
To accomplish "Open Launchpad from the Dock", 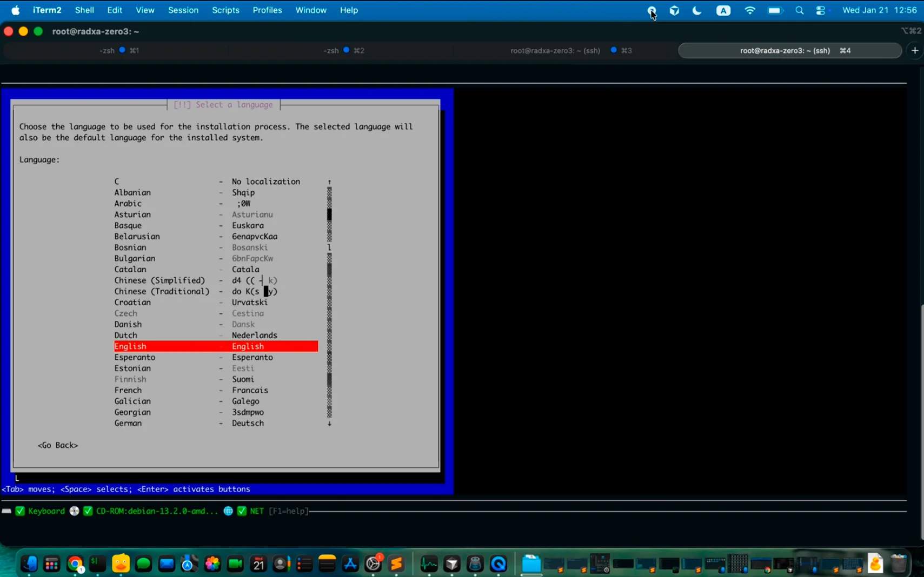I will point(51,563).
